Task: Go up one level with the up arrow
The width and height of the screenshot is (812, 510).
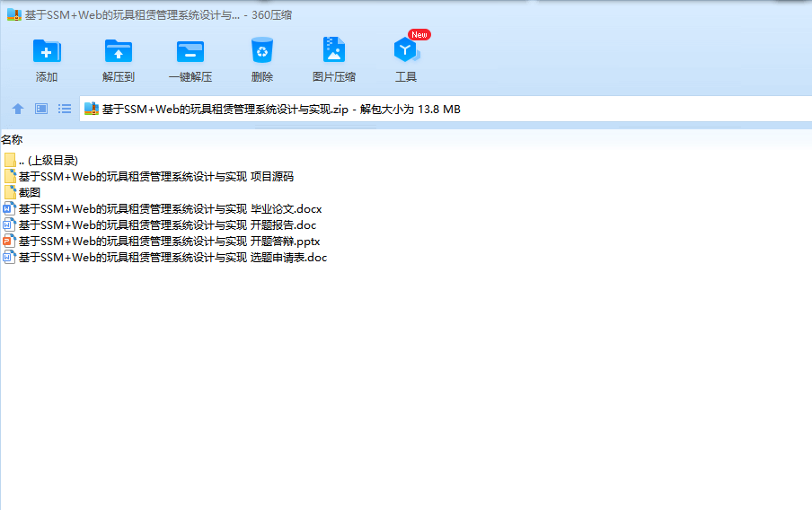Action: tap(18, 109)
